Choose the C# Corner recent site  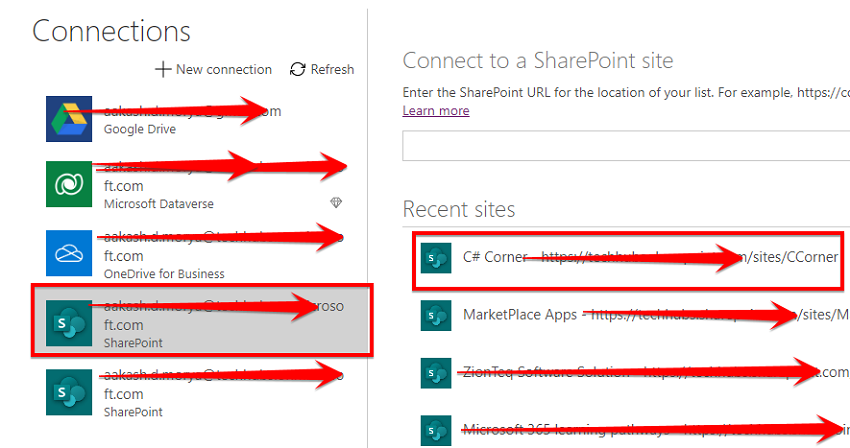(x=628, y=258)
